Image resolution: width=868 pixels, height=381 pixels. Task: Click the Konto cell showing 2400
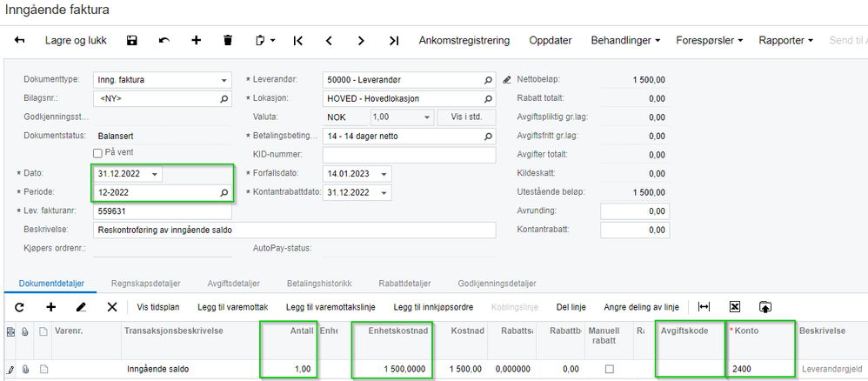coord(759,369)
